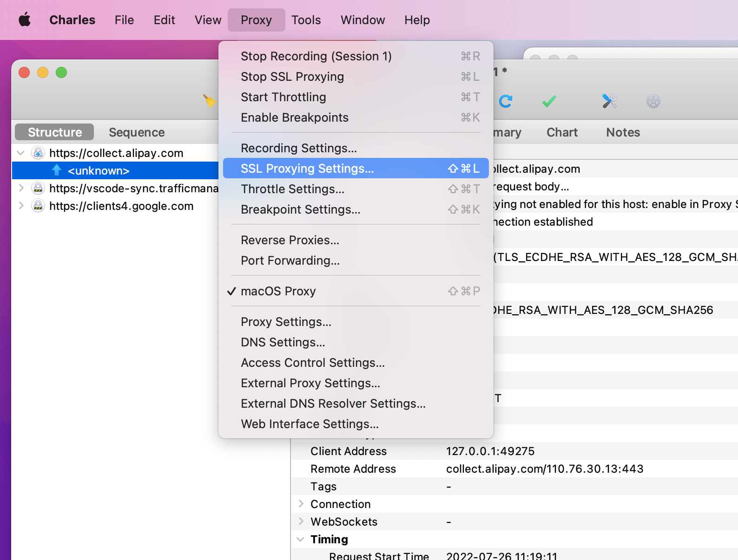The image size is (738, 560).
Task: Choose External DNS Resolver Settings...
Action: 356,404
